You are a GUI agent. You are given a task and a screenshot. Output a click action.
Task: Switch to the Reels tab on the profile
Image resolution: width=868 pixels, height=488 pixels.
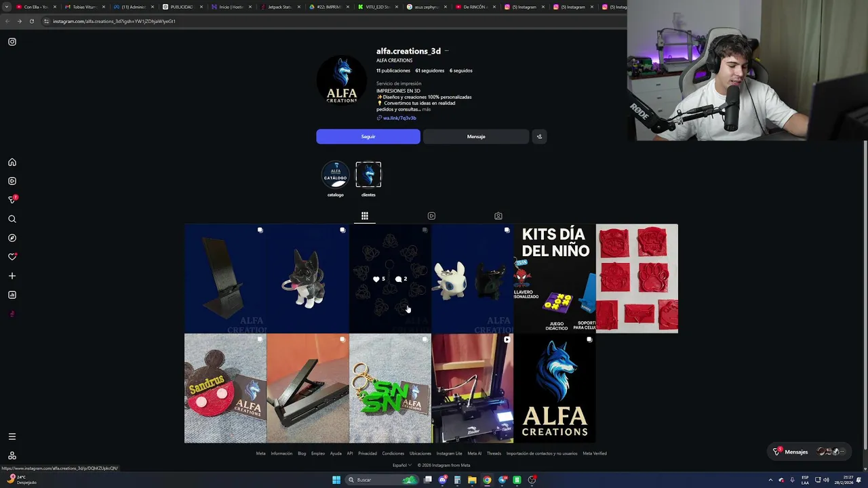click(431, 216)
